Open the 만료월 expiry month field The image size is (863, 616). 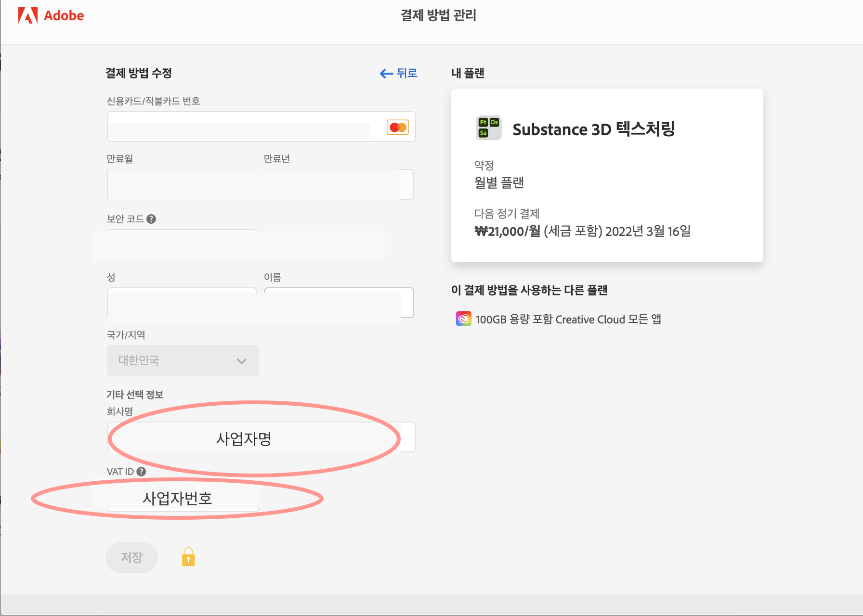coord(182,184)
